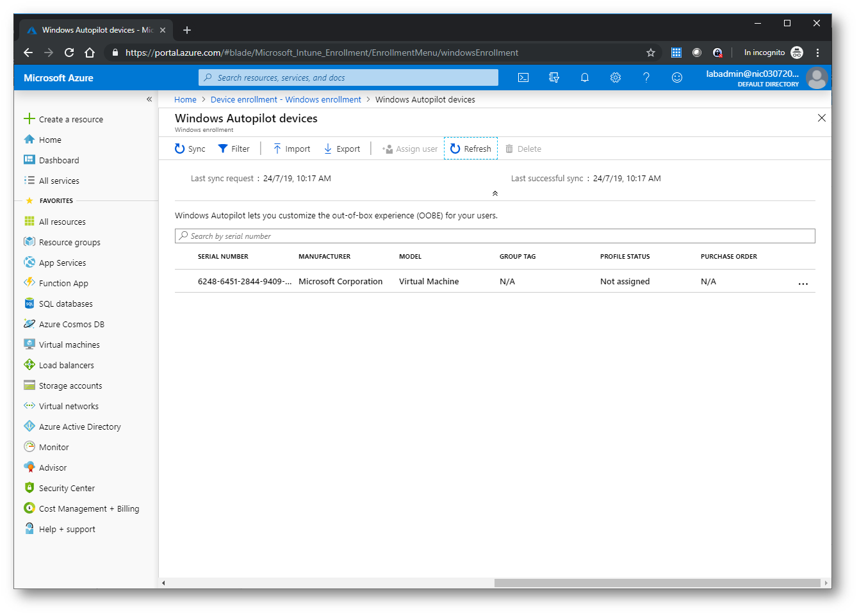Open the Chrome three-dot menu
This screenshot has height=616, width=859.
817,53
